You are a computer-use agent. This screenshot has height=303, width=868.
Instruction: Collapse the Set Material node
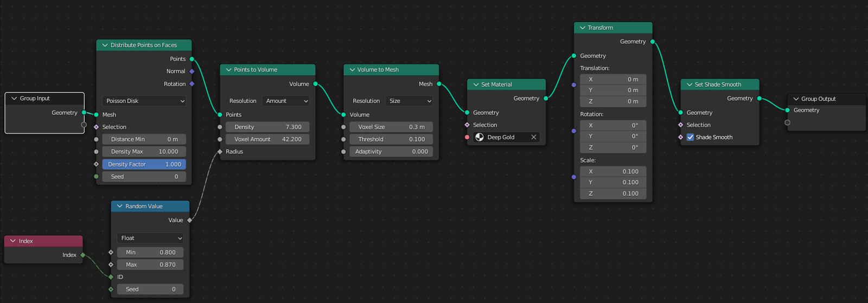coord(476,85)
